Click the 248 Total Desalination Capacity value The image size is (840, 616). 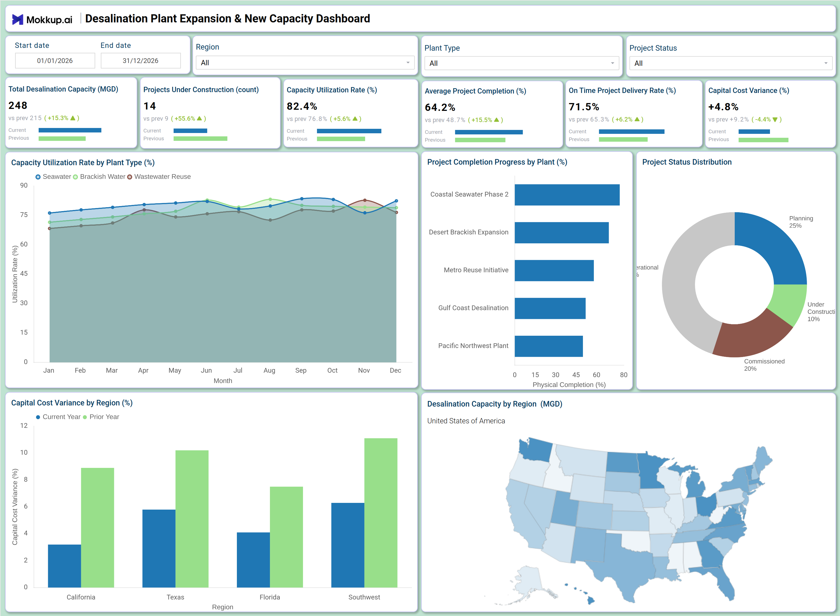(18, 106)
